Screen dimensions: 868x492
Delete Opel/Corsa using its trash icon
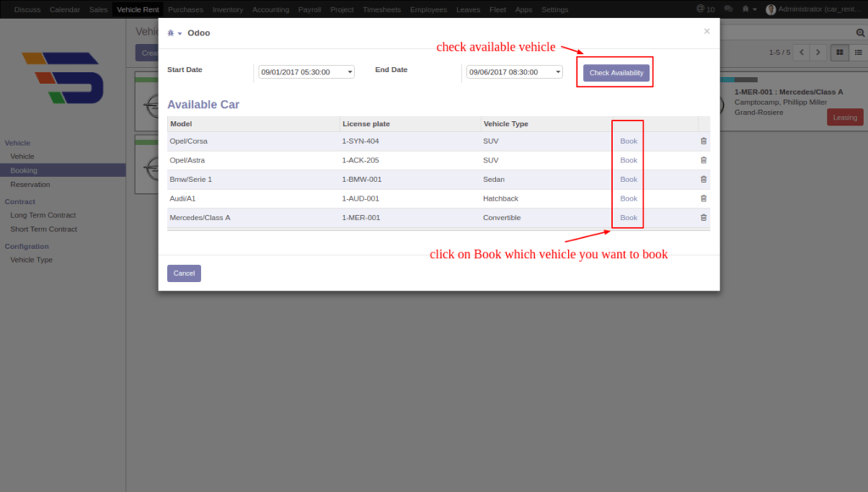click(x=703, y=141)
